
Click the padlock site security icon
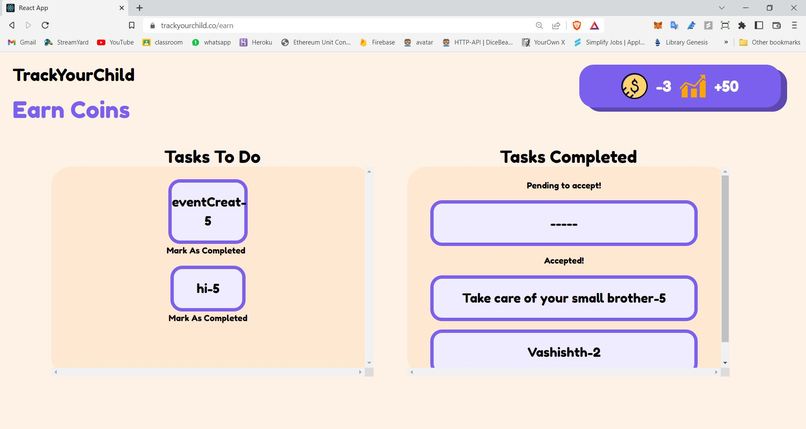click(x=152, y=25)
